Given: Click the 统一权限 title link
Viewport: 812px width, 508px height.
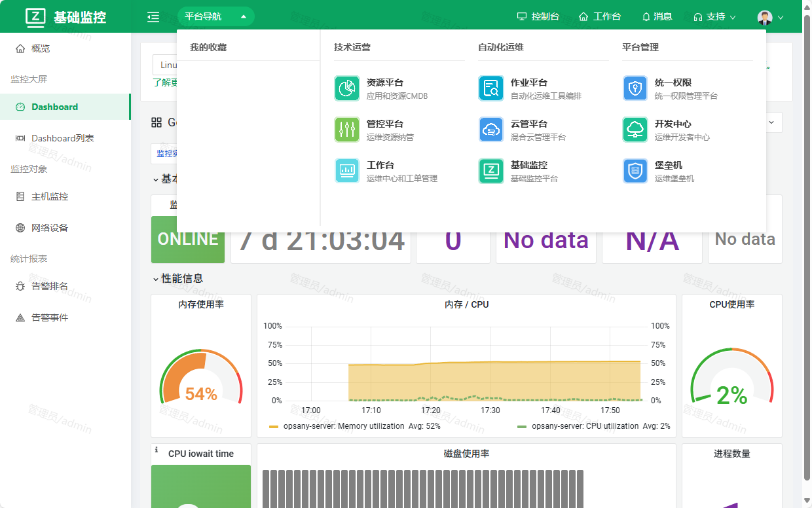Looking at the screenshot, I should point(673,82).
